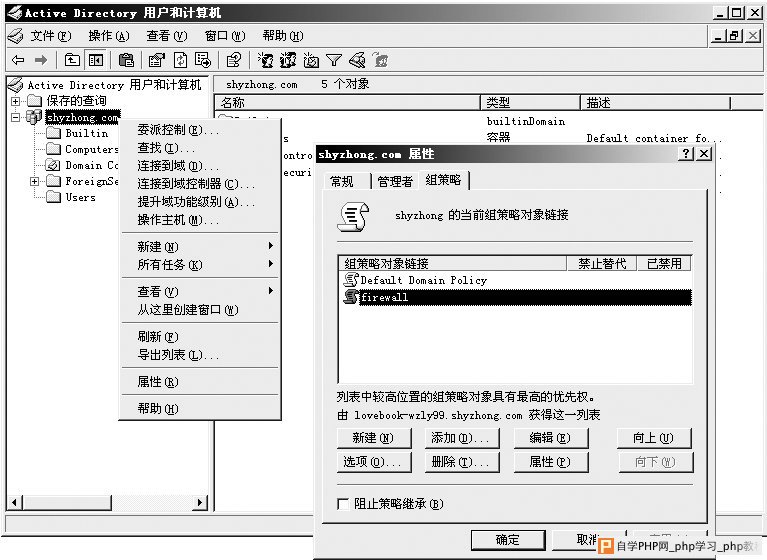Image resolution: width=767 pixels, height=560 pixels.
Task: Click right arrow of tree pane scrollbar
Action: click(x=200, y=502)
